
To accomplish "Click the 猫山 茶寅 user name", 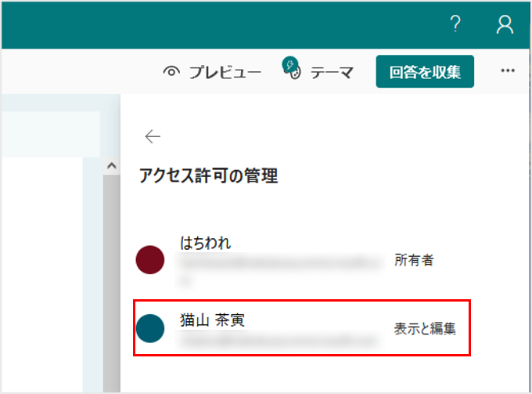I will click(x=212, y=320).
